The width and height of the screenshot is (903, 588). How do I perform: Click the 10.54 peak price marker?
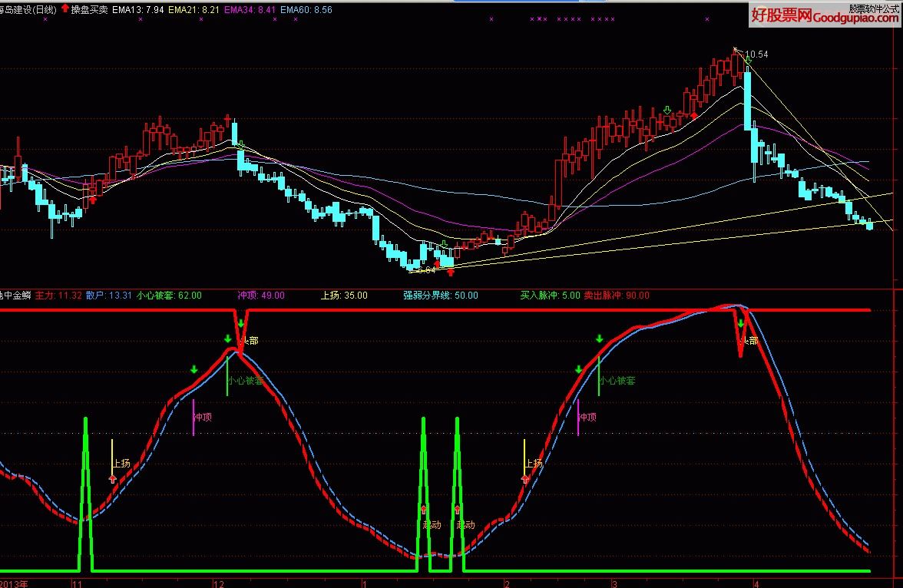pos(756,55)
